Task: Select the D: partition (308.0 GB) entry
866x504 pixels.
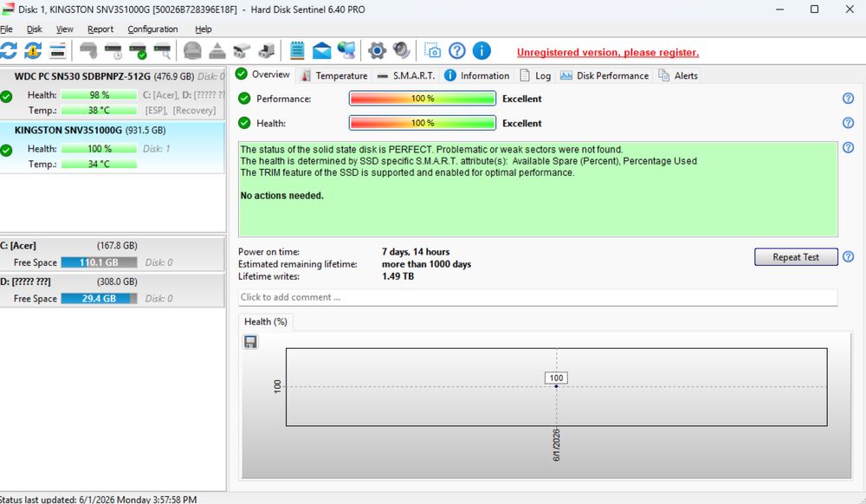Action: [x=113, y=290]
